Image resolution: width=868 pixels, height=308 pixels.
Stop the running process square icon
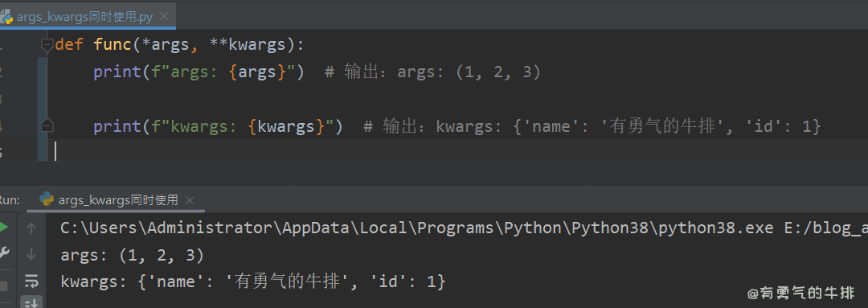pos(3,285)
